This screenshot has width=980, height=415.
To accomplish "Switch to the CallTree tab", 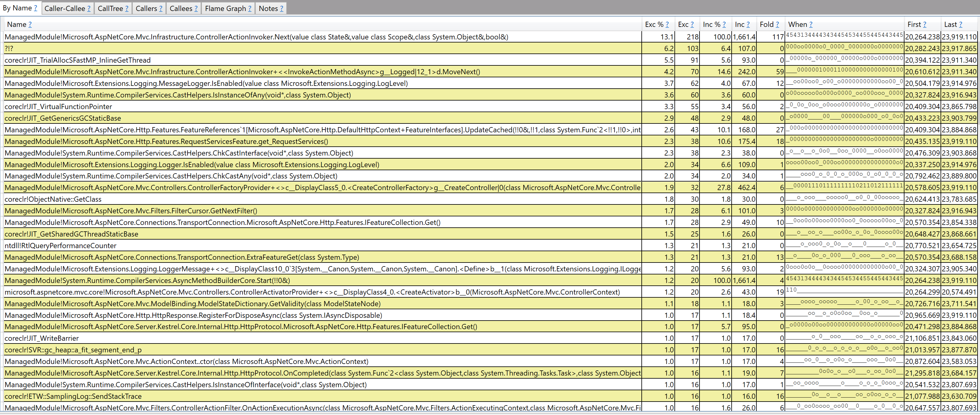I will point(110,8).
